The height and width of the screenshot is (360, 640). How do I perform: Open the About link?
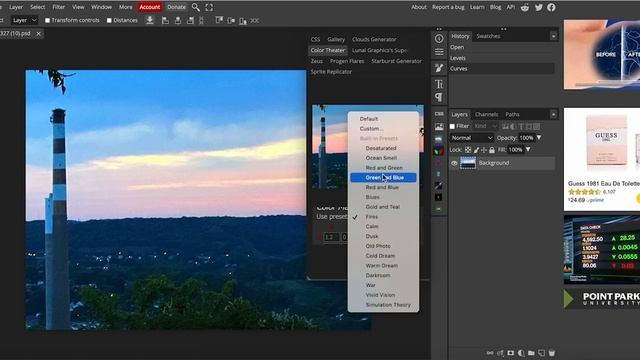[419, 7]
